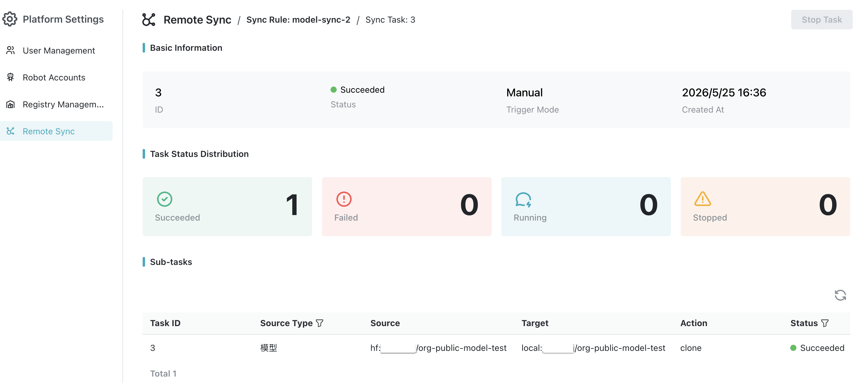Open Robot Accounts in the sidebar
The image size is (868, 383).
[x=56, y=77]
